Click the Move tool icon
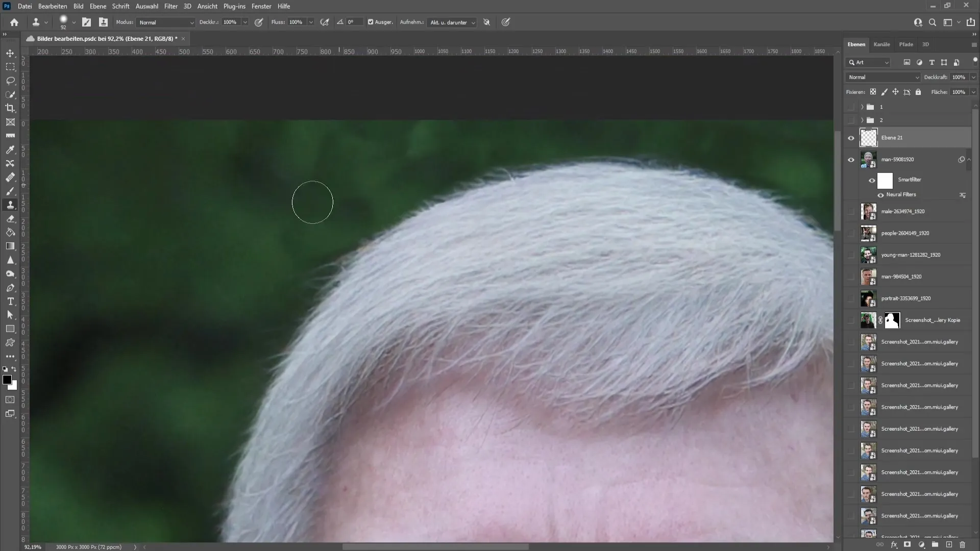Screen dimensions: 980x551 coord(10,53)
